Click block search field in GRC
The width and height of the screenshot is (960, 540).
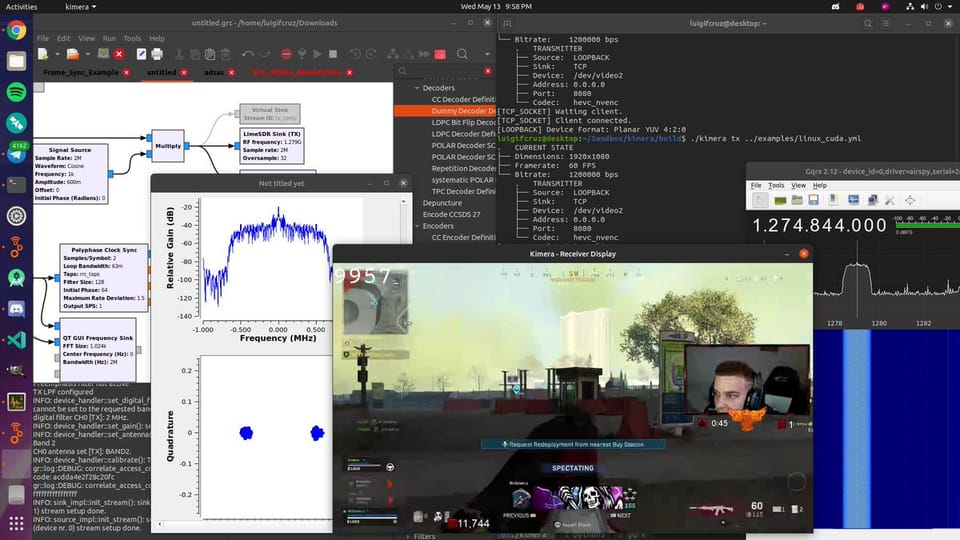445,71
